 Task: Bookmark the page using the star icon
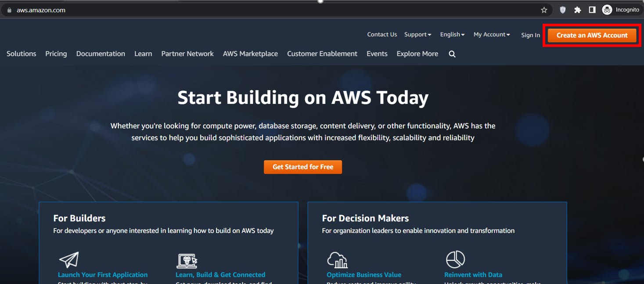point(544,9)
